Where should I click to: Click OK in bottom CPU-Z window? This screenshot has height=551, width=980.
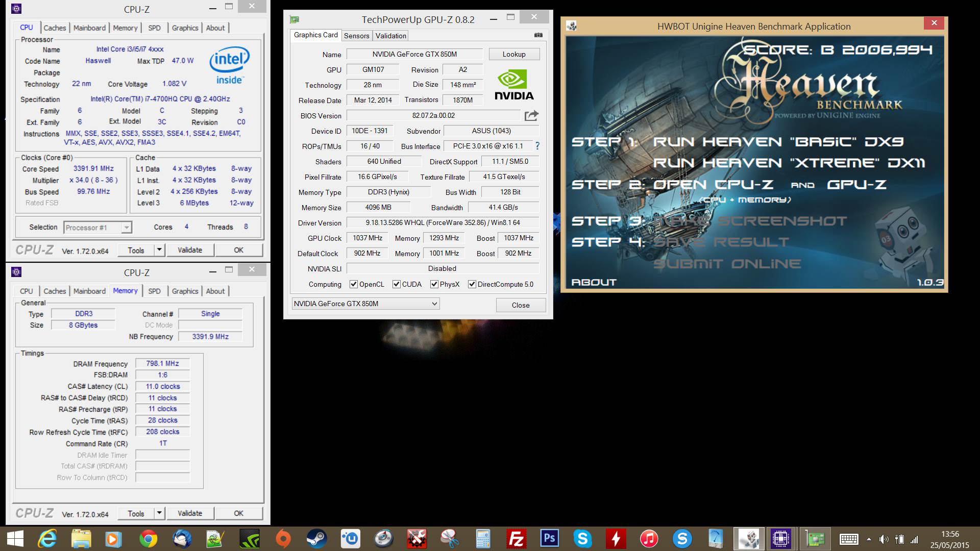(x=238, y=513)
